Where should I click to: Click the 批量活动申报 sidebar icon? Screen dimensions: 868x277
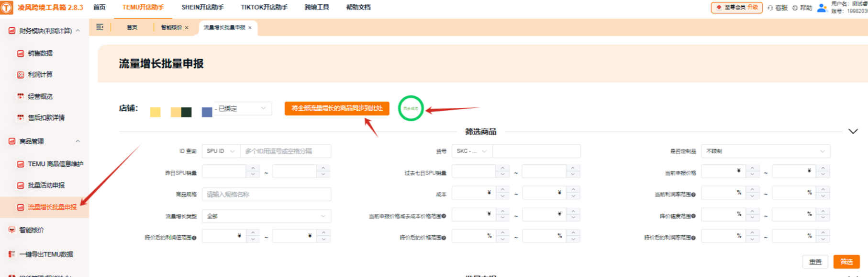point(21,185)
